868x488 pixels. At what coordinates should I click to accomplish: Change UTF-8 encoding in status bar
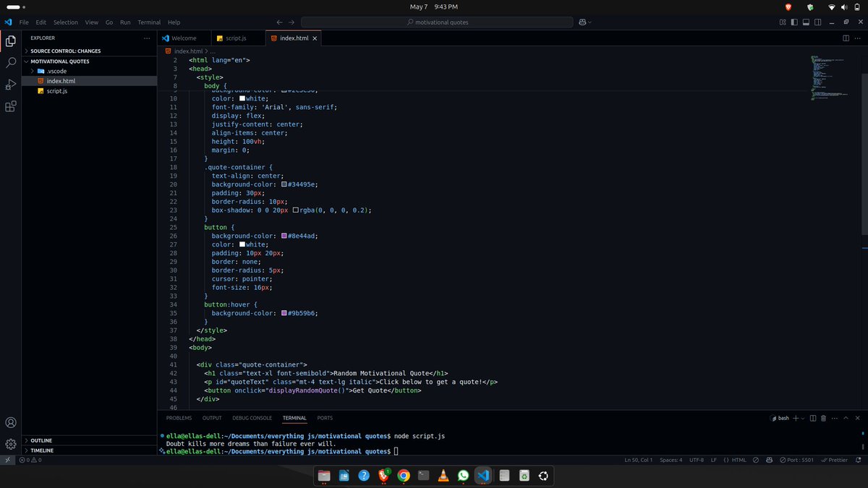pos(697,460)
